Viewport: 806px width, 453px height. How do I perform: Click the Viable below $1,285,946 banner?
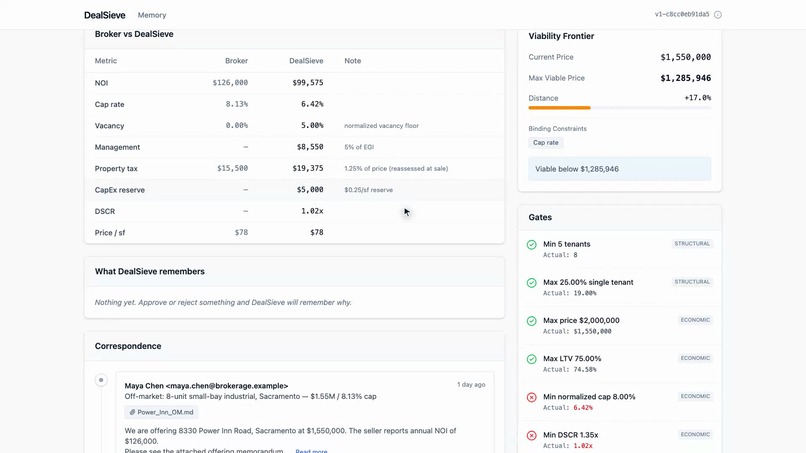tap(619, 169)
